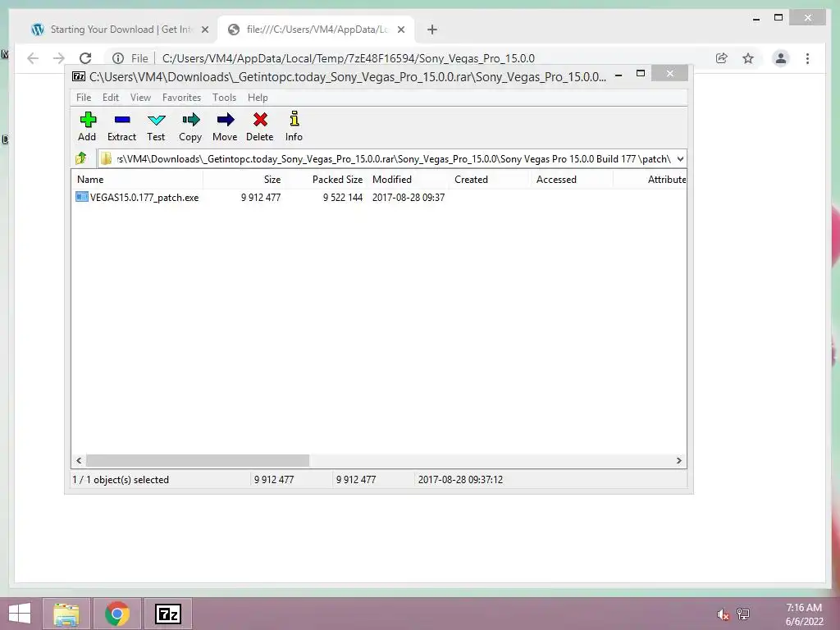Close the file:///C:/Users tab

point(401,30)
